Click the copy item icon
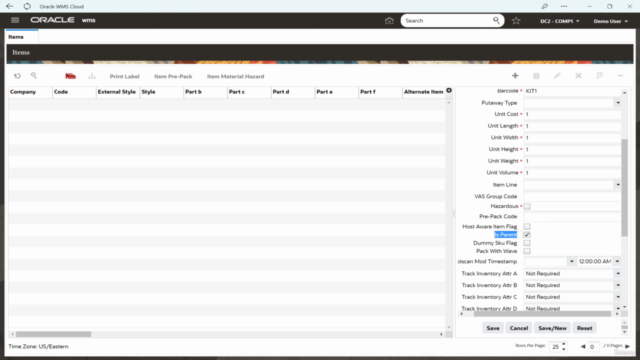Image resolution: width=640 pixels, height=360 pixels. tap(536, 76)
